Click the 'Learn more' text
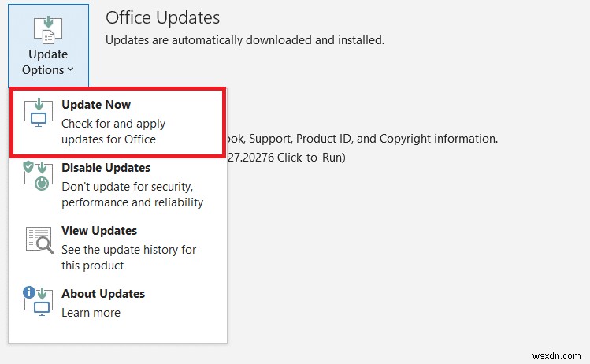Viewport: 590px width, 364px height. click(91, 313)
